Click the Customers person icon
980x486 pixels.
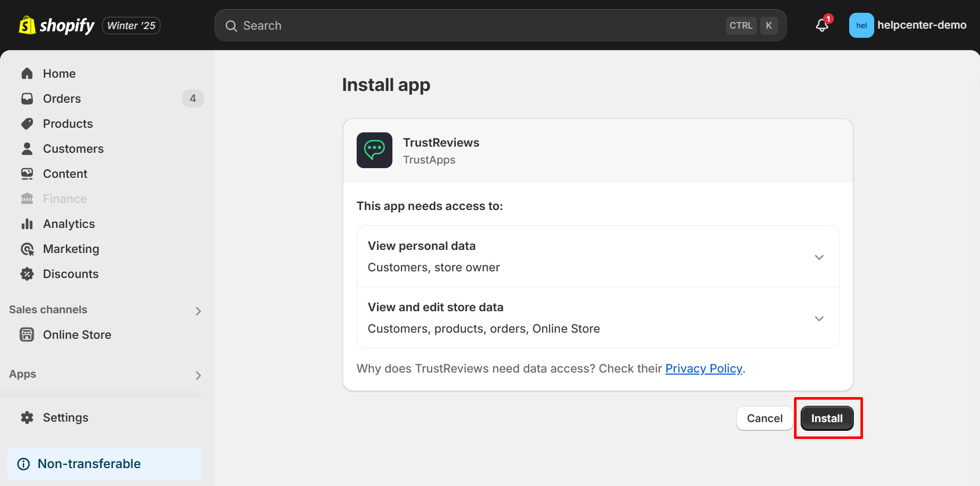27,149
